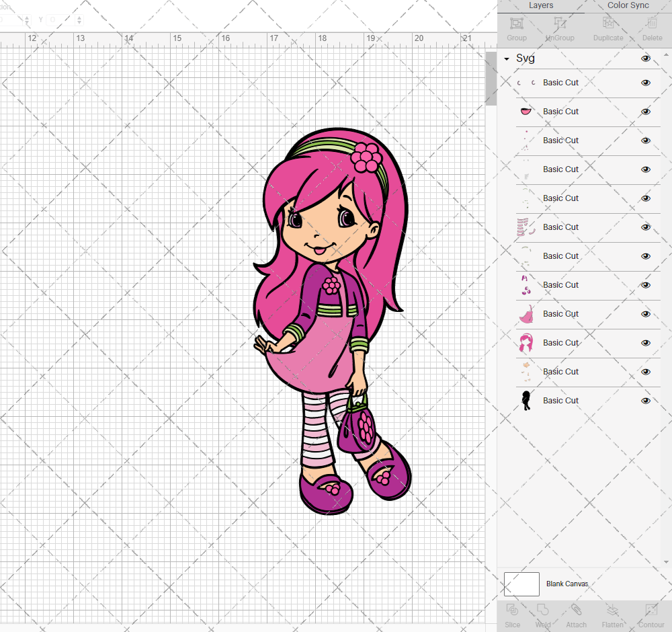The width and height of the screenshot is (672, 632).
Task: Select the Slice tool
Action: (x=513, y=615)
